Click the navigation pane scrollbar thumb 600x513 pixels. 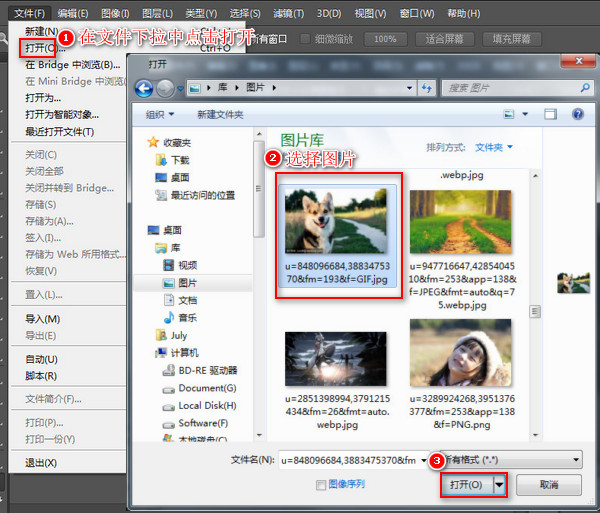(259, 189)
